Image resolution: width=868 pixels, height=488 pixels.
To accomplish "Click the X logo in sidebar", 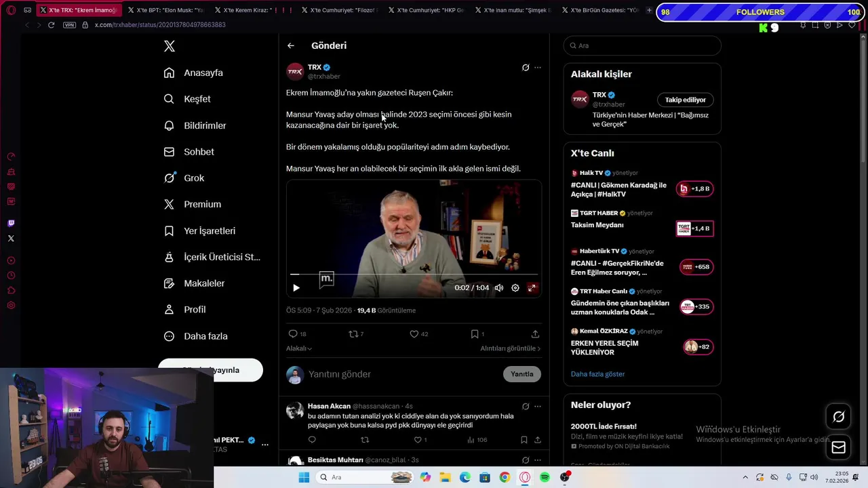I will click(x=170, y=46).
